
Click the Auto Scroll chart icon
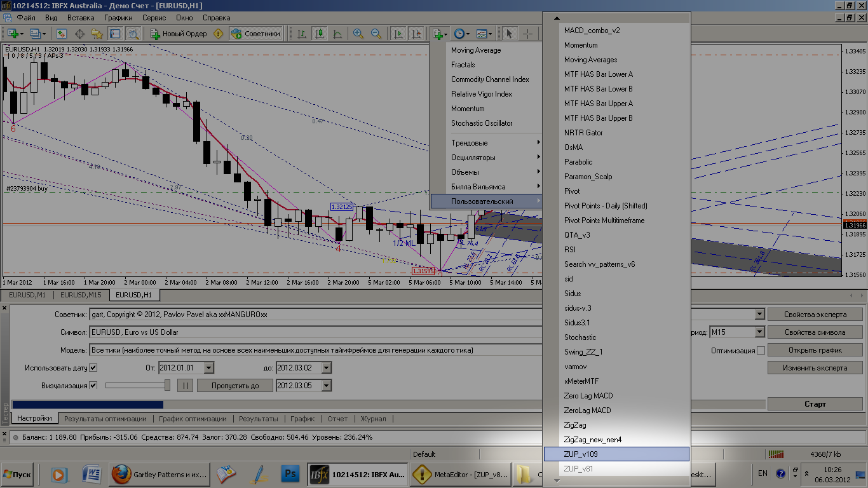click(398, 34)
